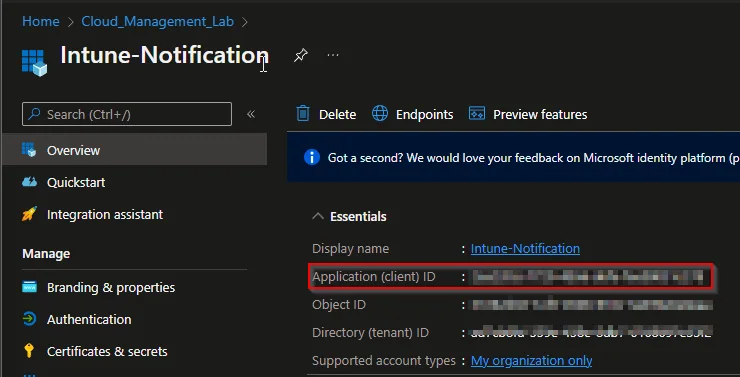Open the Authentication page
The image size is (740, 377).
[89, 319]
